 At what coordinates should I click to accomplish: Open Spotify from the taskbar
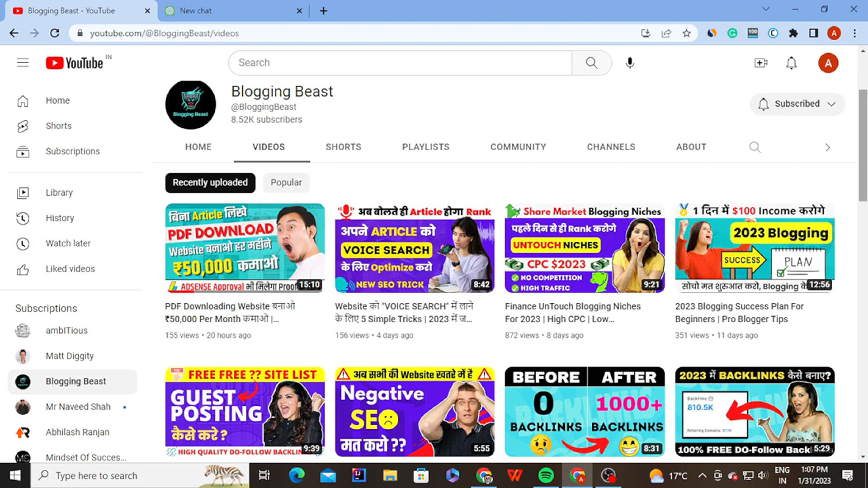point(546,475)
